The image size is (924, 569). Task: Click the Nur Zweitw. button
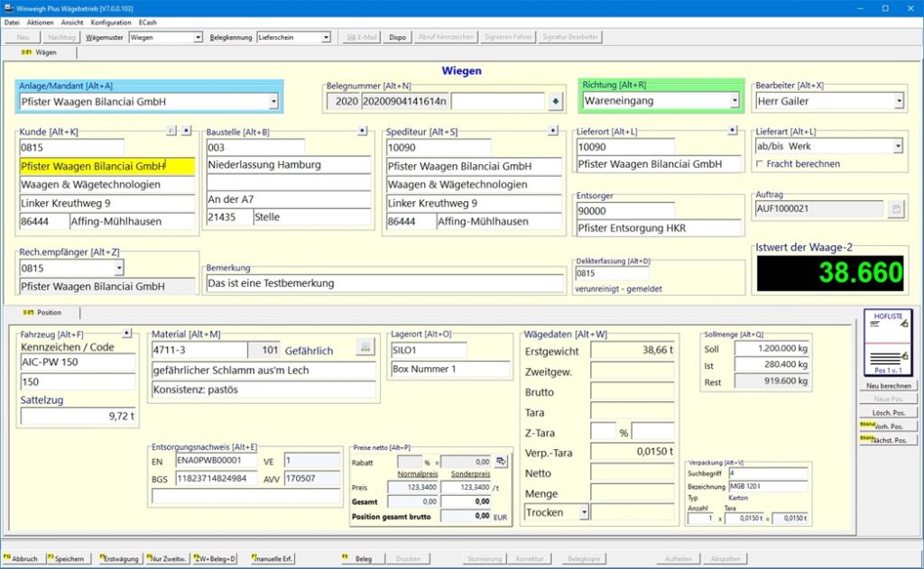(x=167, y=558)
